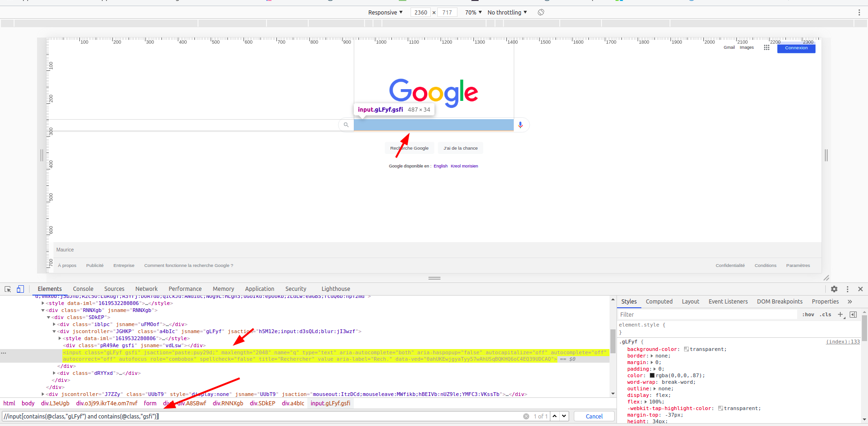868x426 pixels.
Task: Close the DevTools panel
Action: (x=860, y=289)
